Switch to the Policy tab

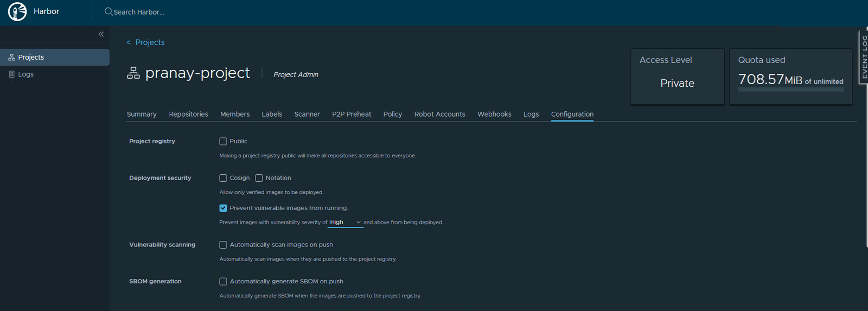[393, 114]
